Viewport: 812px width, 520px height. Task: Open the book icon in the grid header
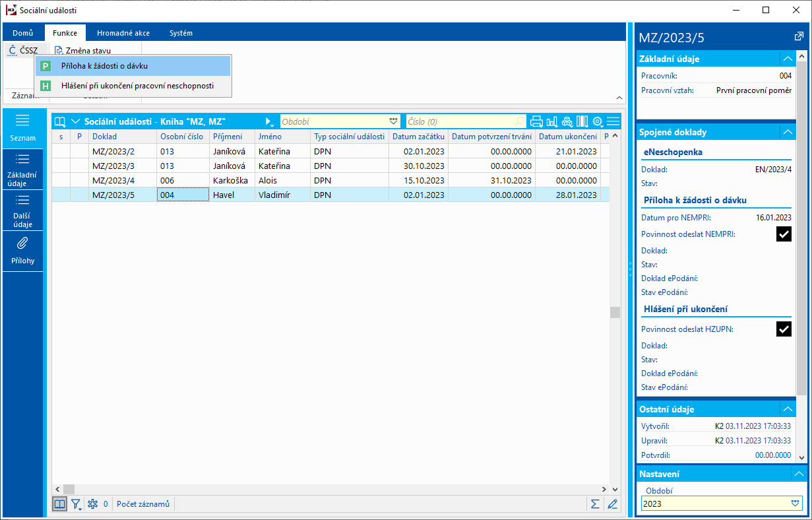coord(60,121)
